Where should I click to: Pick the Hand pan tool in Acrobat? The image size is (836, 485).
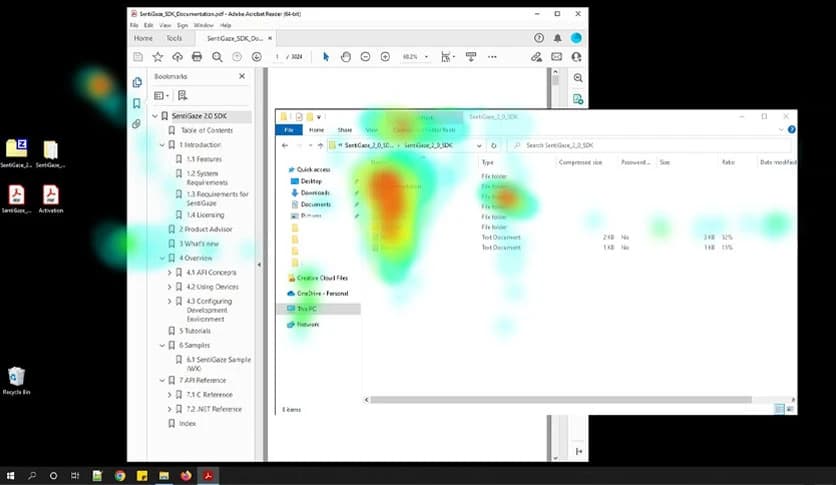click(x=345, y=56)
